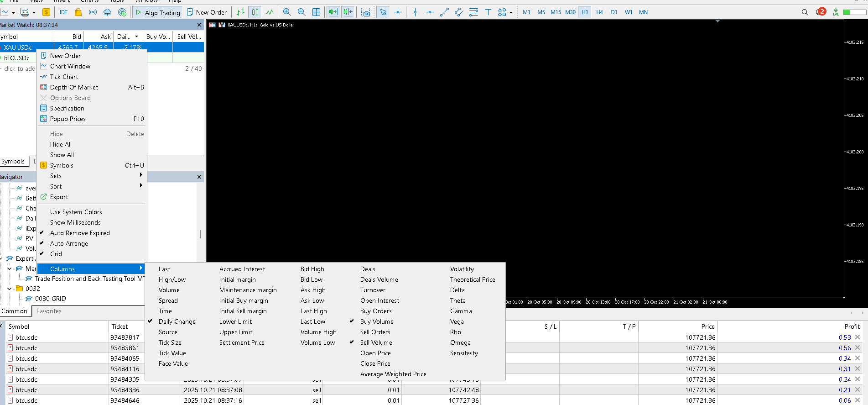Image resolution: width=868 pixels, height=405 pixels.
Task: Switch to the Common tab
Action: [15, 311]
